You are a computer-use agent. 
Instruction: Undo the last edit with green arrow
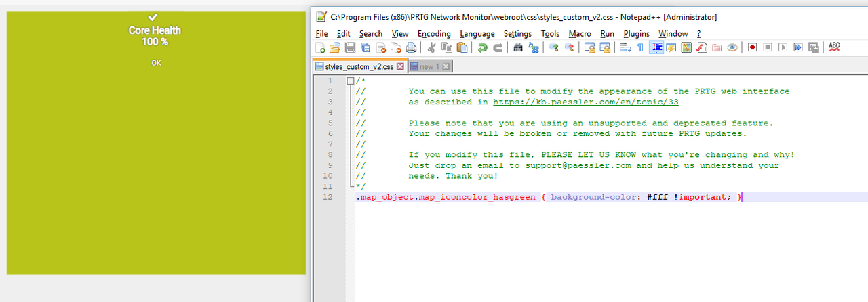(x=482, y=47)
